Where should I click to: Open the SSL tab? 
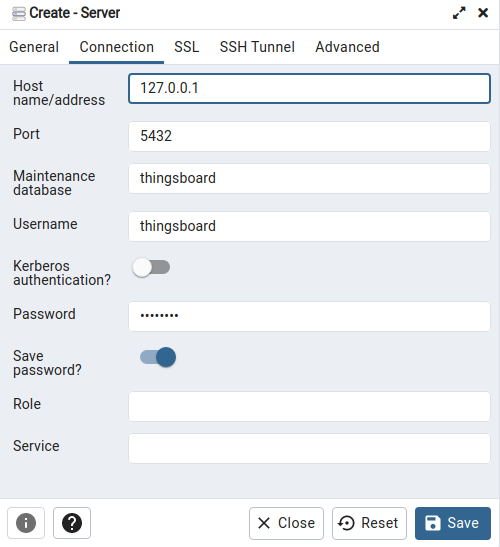pos(187,47)
